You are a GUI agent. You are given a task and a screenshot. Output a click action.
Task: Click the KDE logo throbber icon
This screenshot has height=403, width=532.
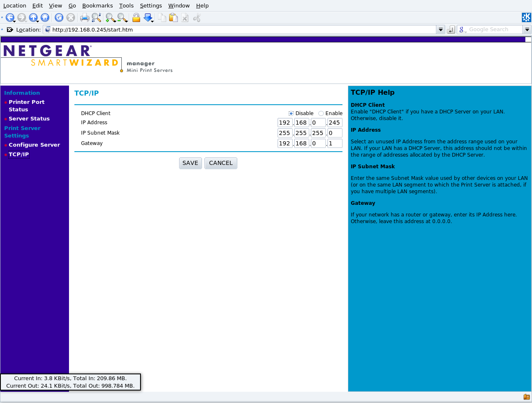click(x=526, y=17)
